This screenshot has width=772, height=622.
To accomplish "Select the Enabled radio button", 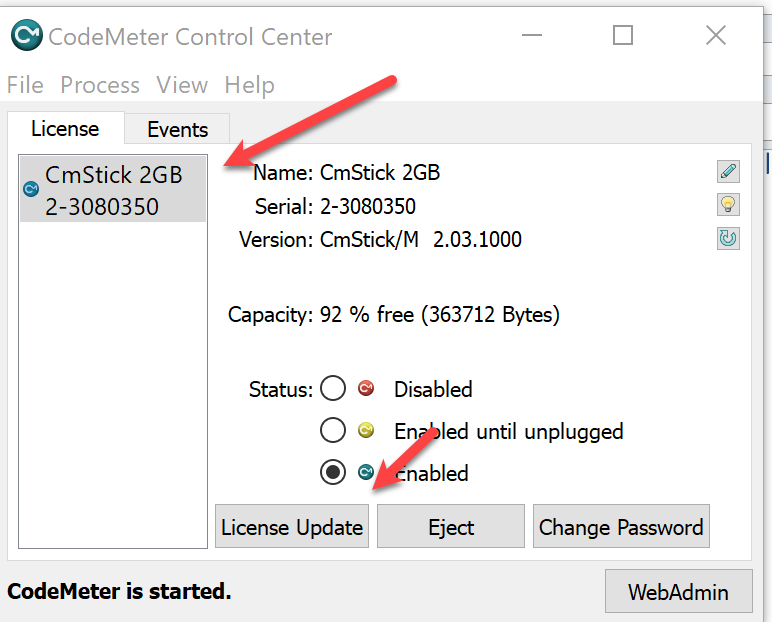I will tap(333, 473).
